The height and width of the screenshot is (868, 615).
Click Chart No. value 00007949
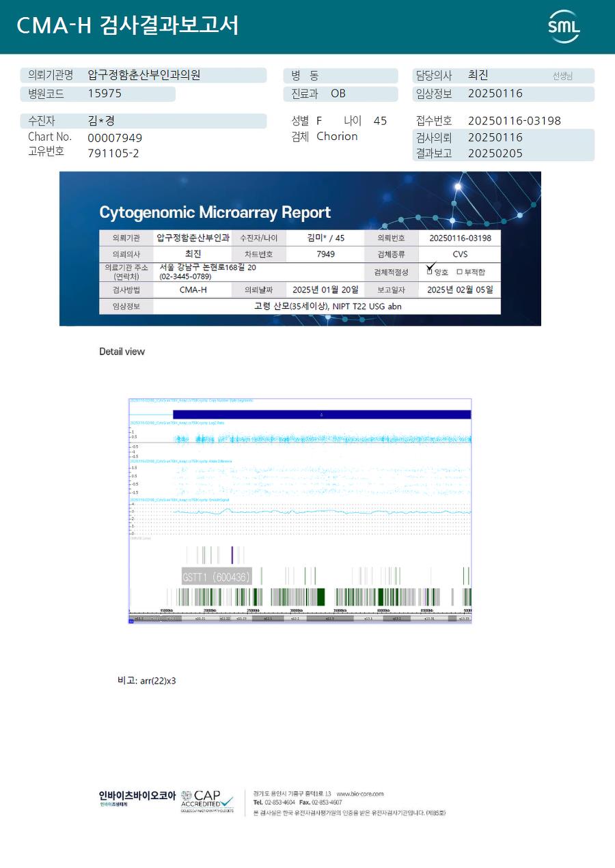click(x=115, y=138)
